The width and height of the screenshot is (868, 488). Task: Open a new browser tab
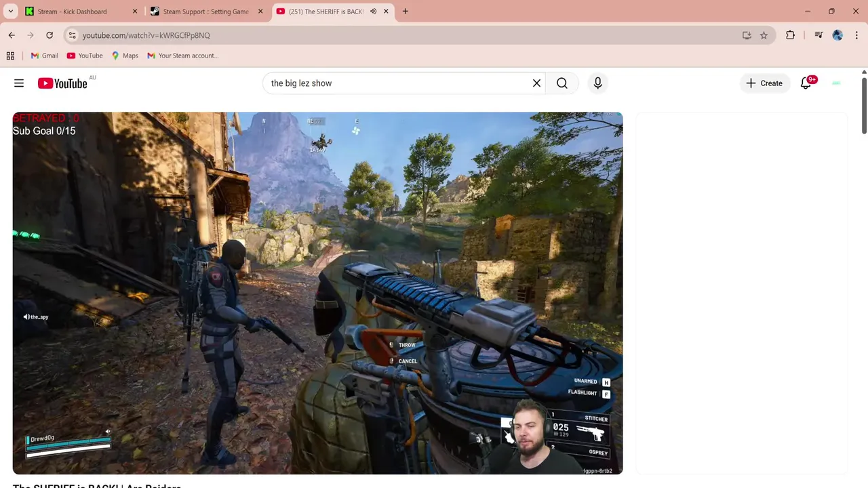coord(406,12)
